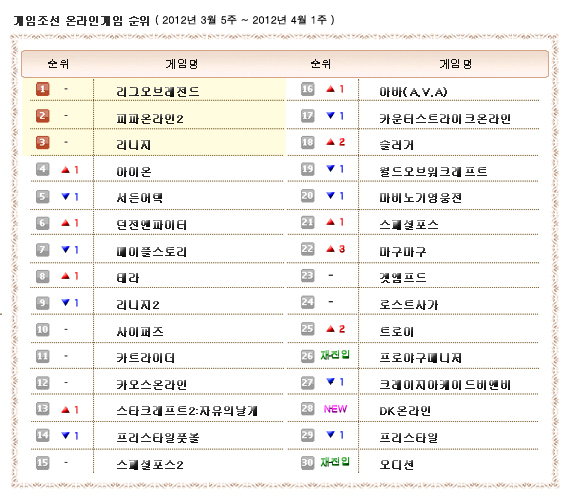Click the gray rank 30 badge

pos(308,462)
